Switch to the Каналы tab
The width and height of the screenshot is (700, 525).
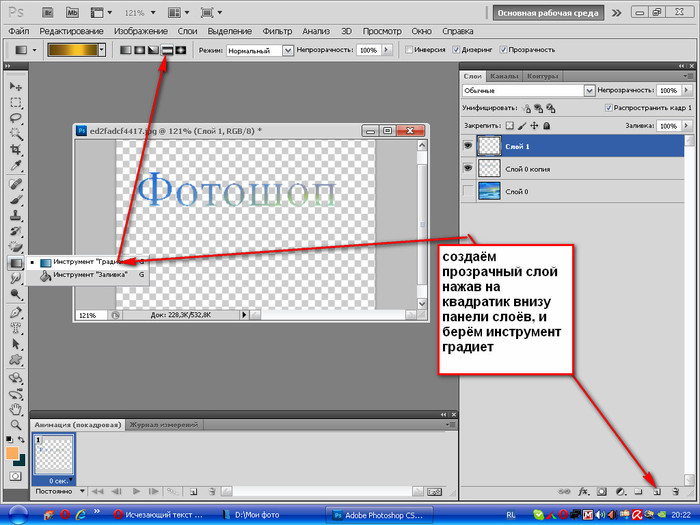click(x=505, y=75)
